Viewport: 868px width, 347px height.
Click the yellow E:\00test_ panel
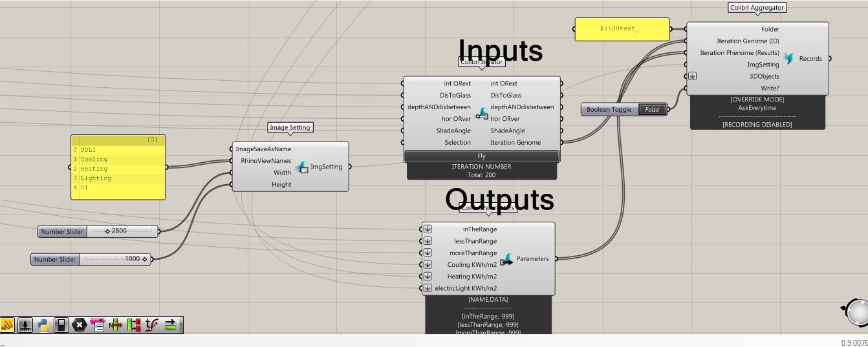(622, 29)
